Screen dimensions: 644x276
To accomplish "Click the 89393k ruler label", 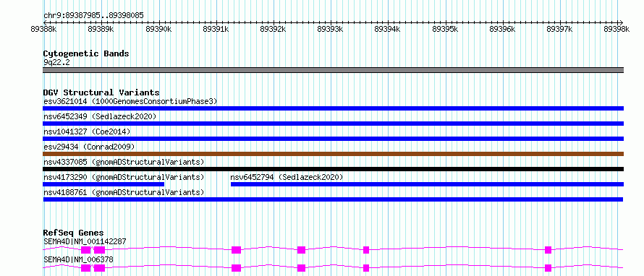I will (x=331, y=29).
